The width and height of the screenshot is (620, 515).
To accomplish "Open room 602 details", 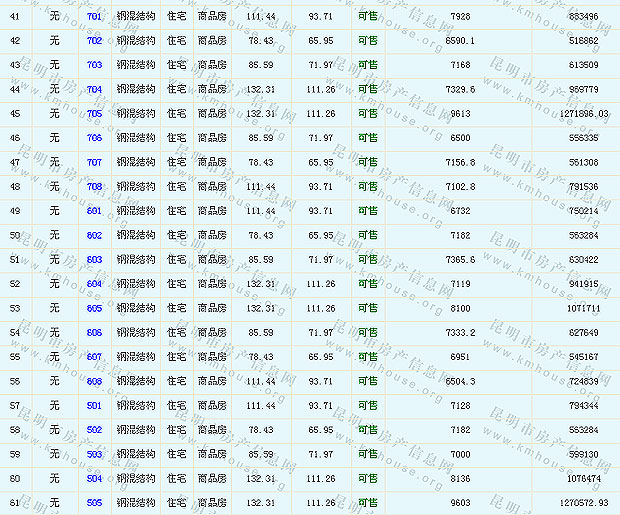I will [x=94, y=235].
